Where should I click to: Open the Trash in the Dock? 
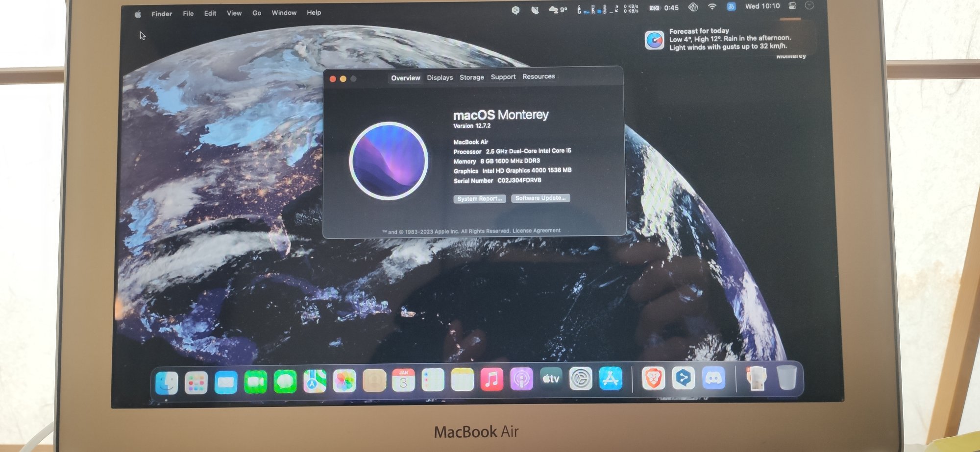click(x=786, y=378)
